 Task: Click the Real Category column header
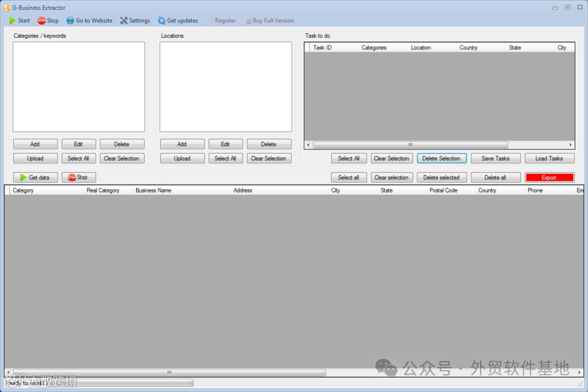click(x=107, y=190)
